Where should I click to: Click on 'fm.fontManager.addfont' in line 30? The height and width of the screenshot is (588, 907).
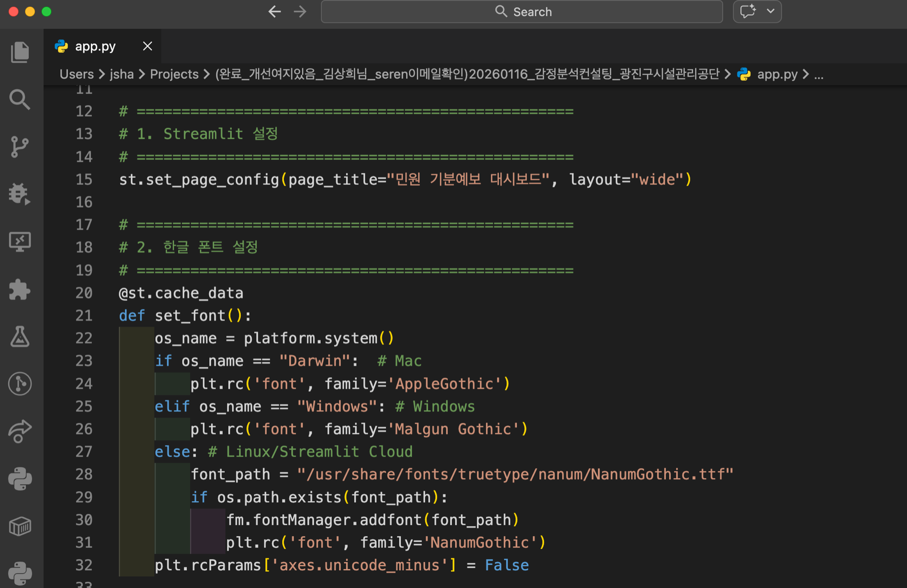point(324,520)
